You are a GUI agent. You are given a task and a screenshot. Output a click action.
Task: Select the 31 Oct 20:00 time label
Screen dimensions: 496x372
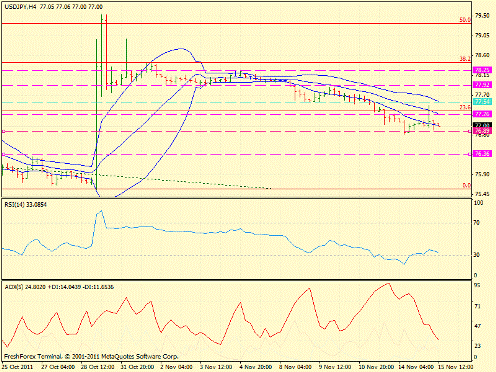tap(137, 367)
